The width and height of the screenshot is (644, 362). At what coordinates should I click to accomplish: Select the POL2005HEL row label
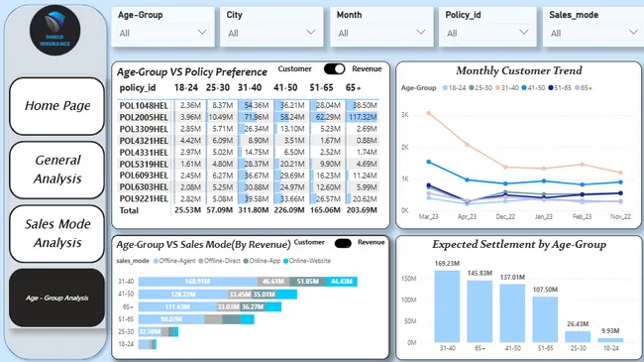click(144, 117)
